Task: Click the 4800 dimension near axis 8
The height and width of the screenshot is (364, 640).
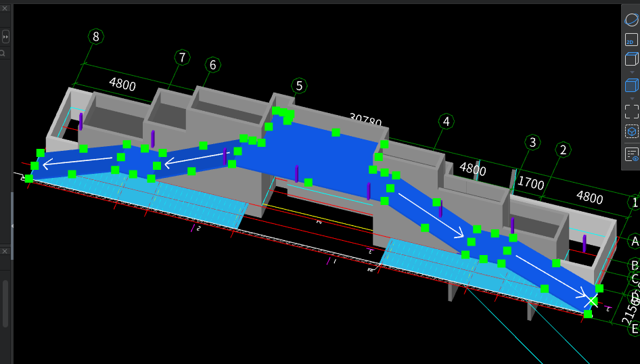Action: [122, 84]
